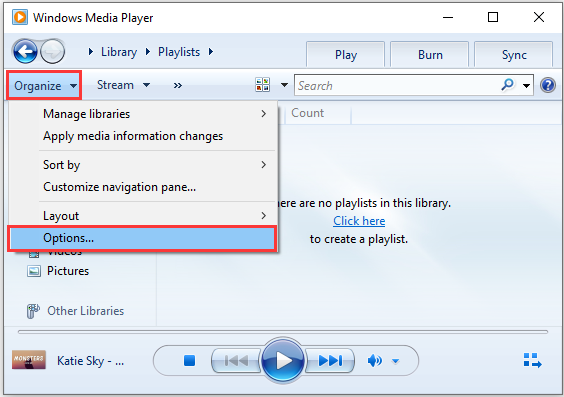Click the Monsters album art thumbnail
Image resolution: width=564 pixels, height=397 pixels.
tap(29, 360)
